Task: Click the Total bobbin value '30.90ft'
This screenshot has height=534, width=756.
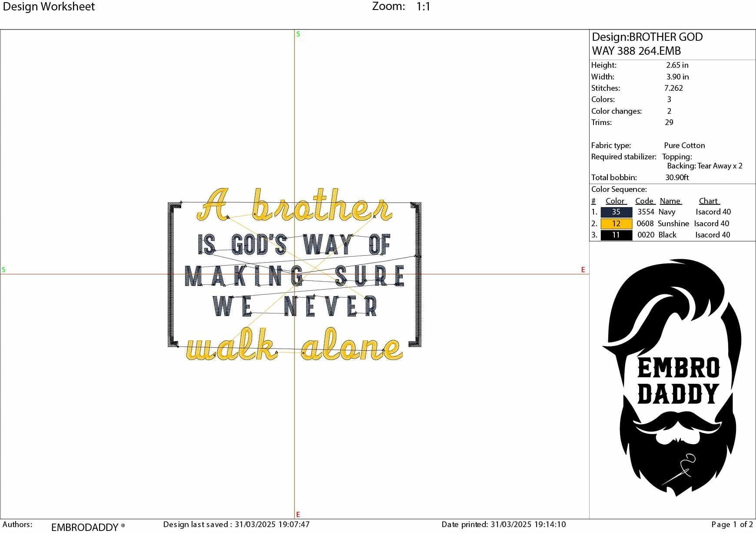Action: [x=677, y=178]
